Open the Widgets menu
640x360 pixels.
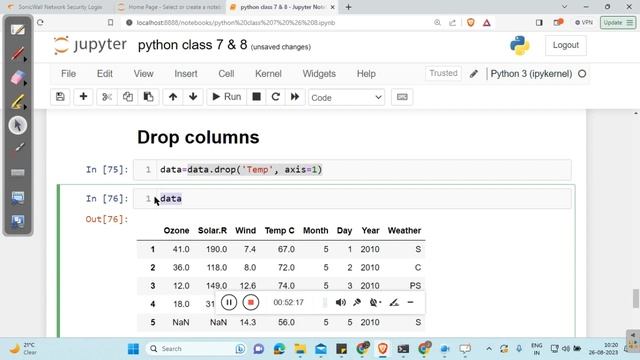pos(319,74)
